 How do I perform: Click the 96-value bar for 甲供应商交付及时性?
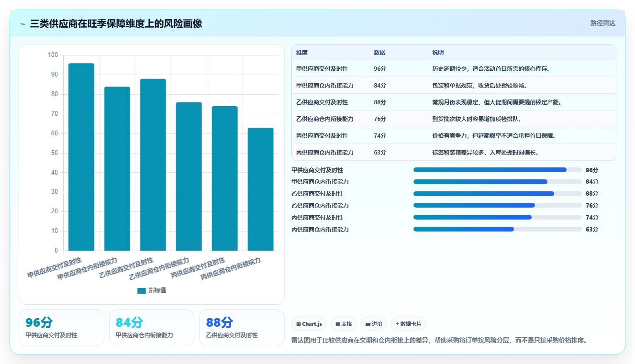pos(81,157)
